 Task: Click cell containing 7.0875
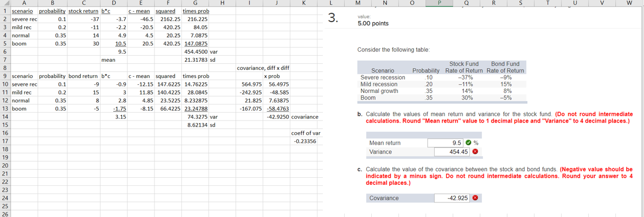(196, 35)
